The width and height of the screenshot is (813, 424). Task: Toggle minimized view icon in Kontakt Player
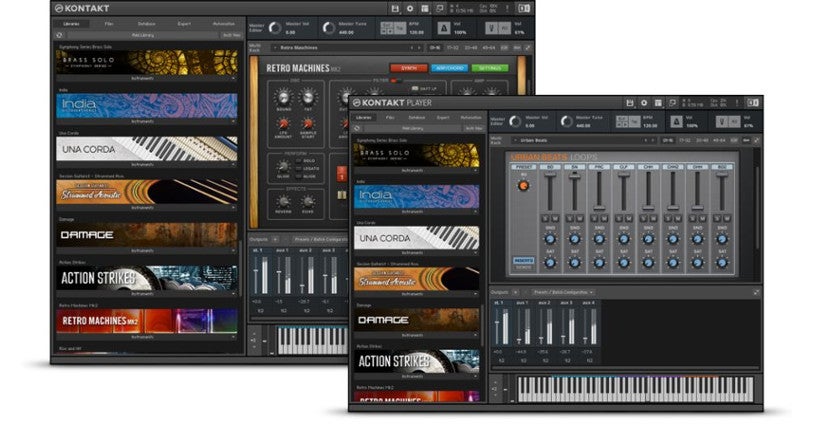tap(673, 103)
